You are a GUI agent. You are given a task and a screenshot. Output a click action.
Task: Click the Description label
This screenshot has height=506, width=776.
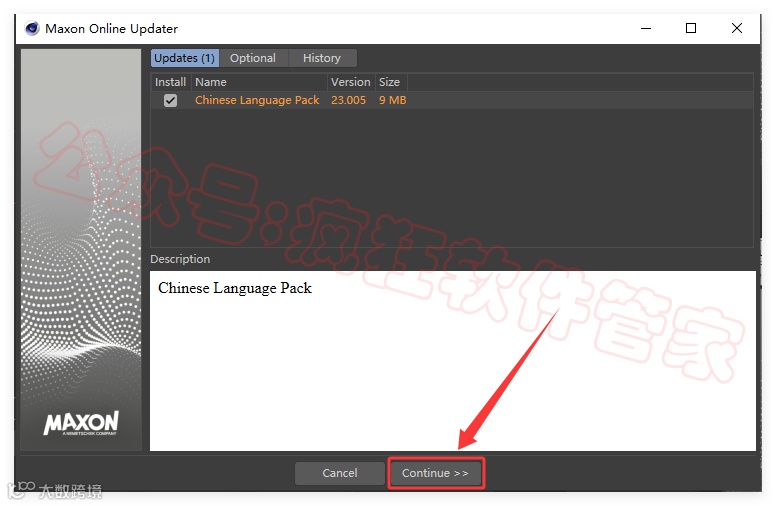coord(180,259)
